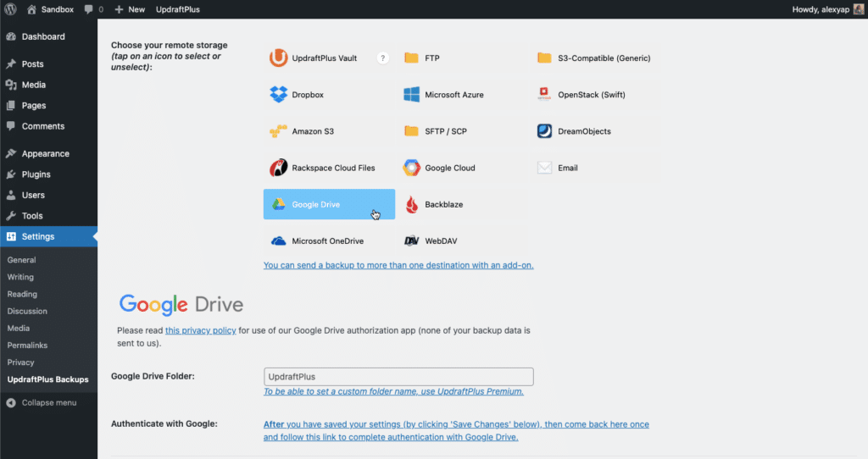Unselect the highlighted Google Drive option

(329, 204)
